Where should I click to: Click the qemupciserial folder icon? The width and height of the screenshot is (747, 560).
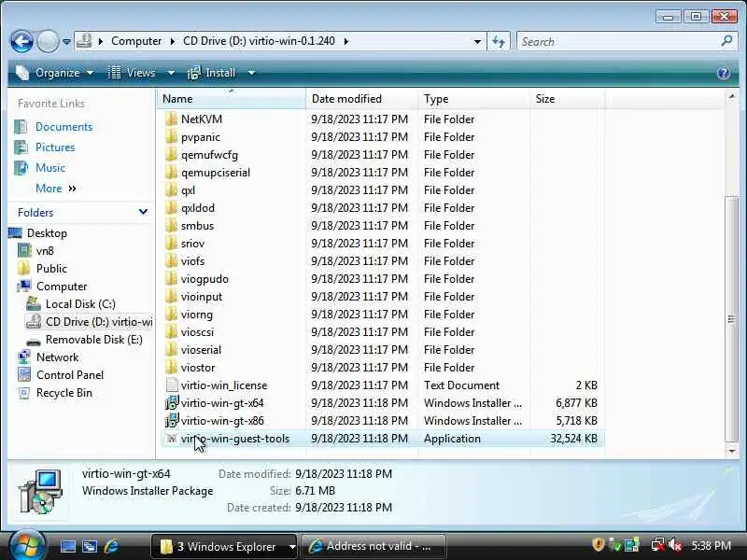point(172,173)
